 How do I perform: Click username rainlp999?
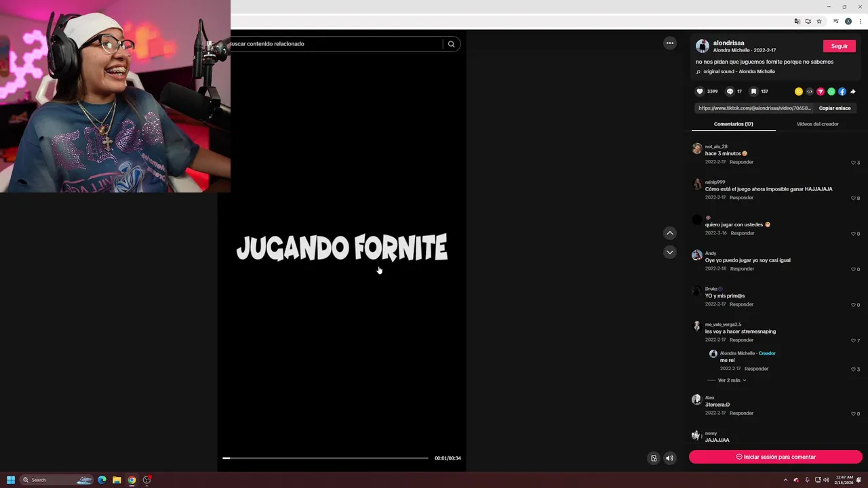[715, 182]
